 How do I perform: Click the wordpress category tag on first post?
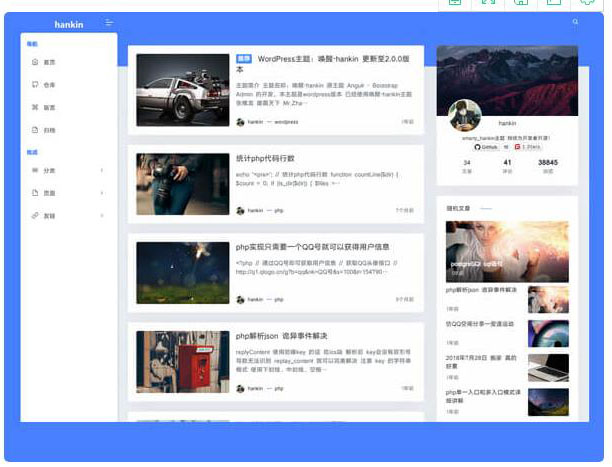(x=286, y=122)
